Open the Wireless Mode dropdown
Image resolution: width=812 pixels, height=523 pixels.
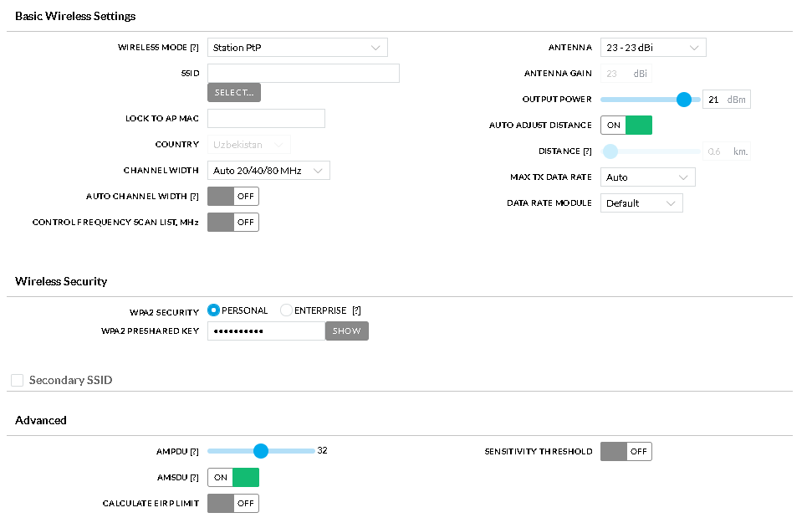tap(297, 48)
